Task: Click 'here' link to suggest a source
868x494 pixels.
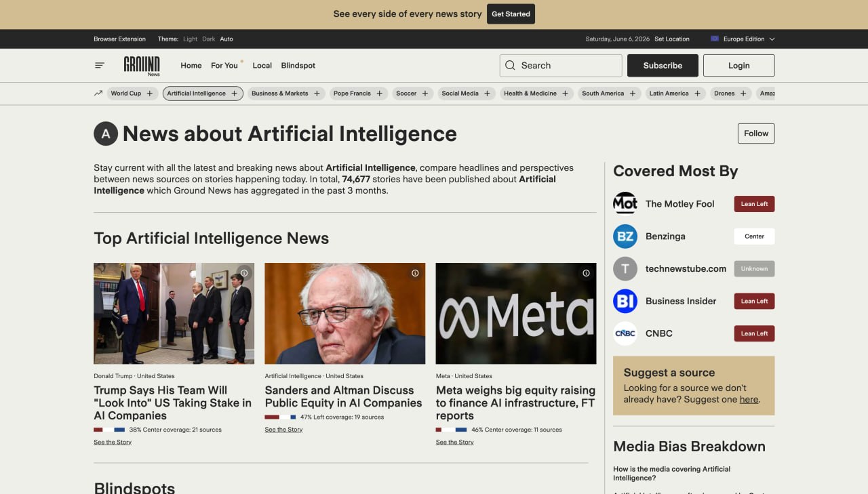Action: (749, 400)
